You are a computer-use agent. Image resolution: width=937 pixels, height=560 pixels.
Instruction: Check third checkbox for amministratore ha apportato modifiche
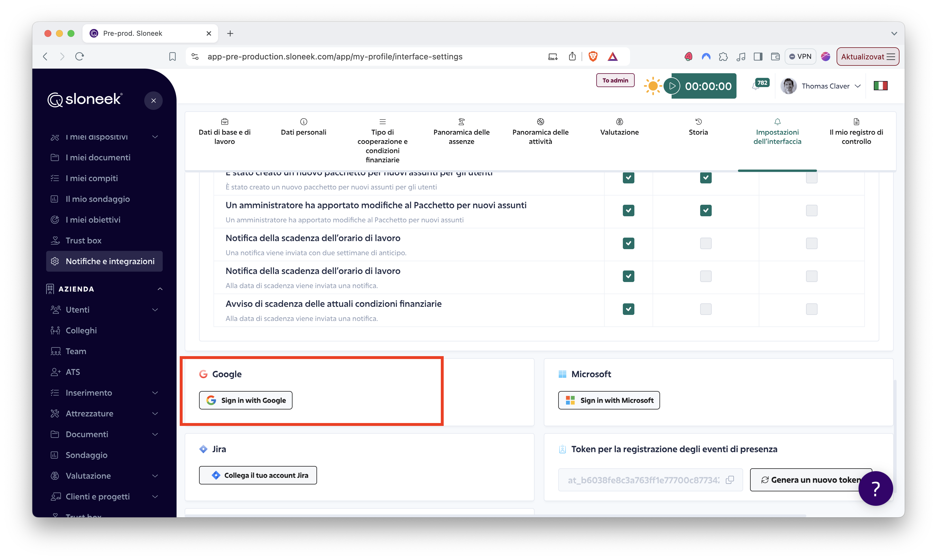(811, 210)
